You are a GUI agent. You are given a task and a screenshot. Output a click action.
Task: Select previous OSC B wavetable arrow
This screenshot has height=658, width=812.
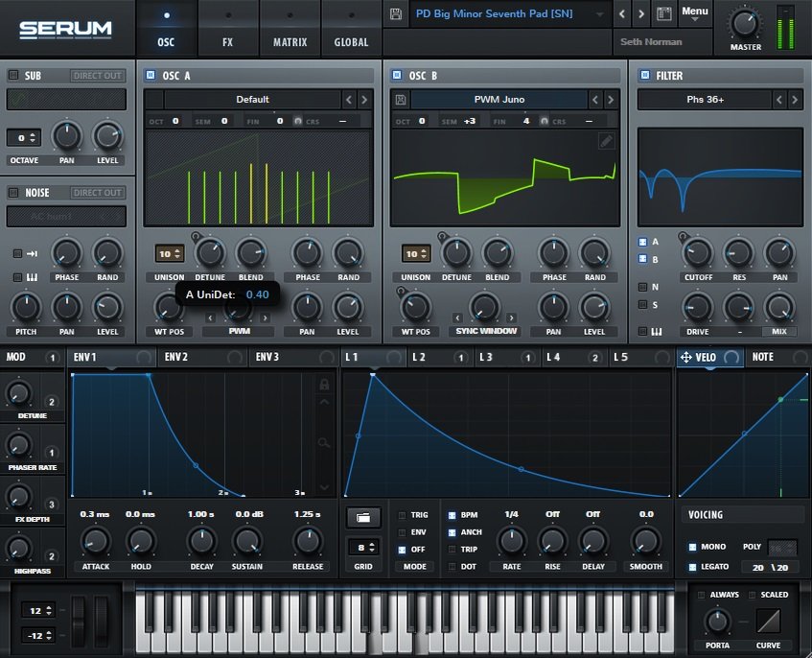[595, 100]
